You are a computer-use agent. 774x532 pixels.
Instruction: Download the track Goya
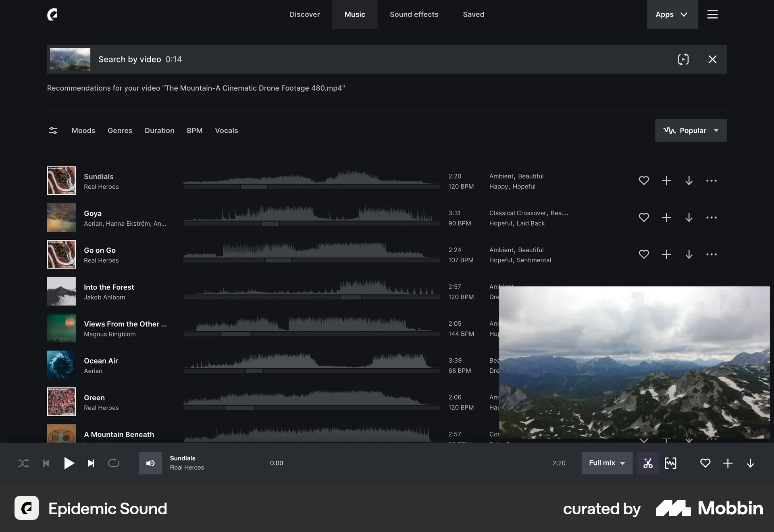click(689, 218)
